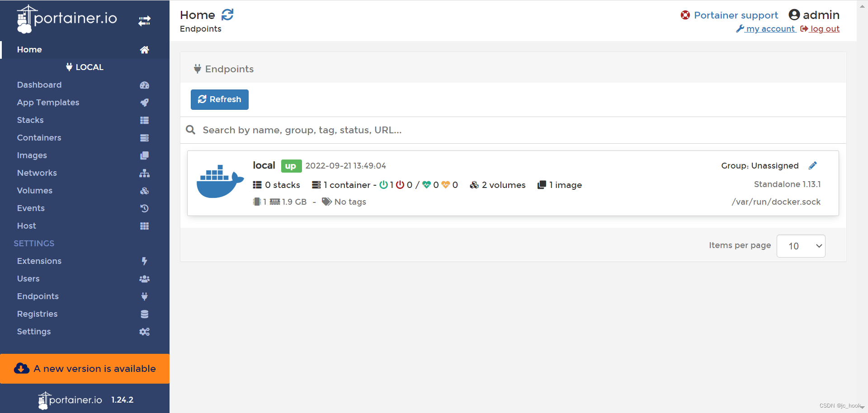Click 'Standalone 1.13.1' text

pyautogui.click(x=787, y=184)
